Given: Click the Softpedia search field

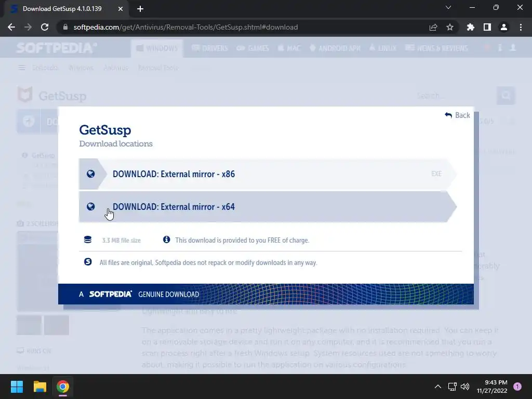Looking at the screenshot, I should 454,96.
